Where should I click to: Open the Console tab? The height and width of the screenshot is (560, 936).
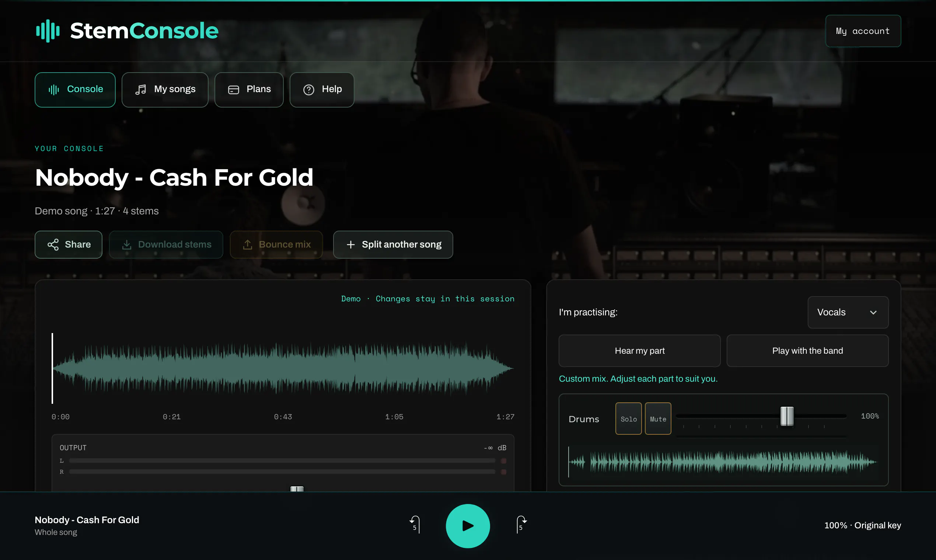pyautogui.click(x=75, y=90)
